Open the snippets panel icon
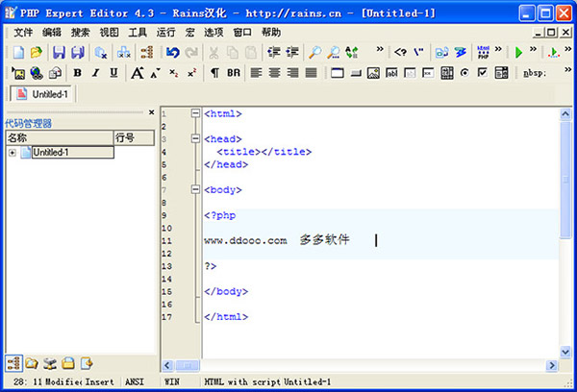Screen dimensions: 577x392 [x=87, y=364]
